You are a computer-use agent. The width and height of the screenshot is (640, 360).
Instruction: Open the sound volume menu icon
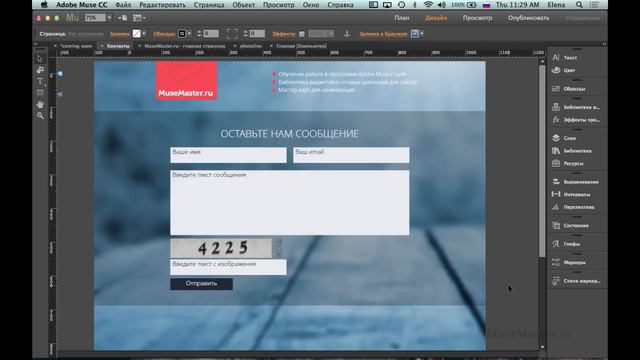point(441,5)
